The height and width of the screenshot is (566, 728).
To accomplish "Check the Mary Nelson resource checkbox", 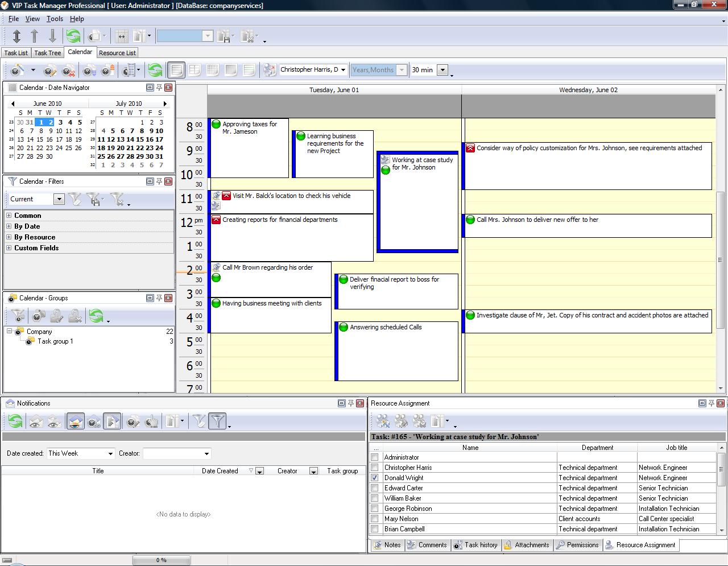I will (374, 519).
